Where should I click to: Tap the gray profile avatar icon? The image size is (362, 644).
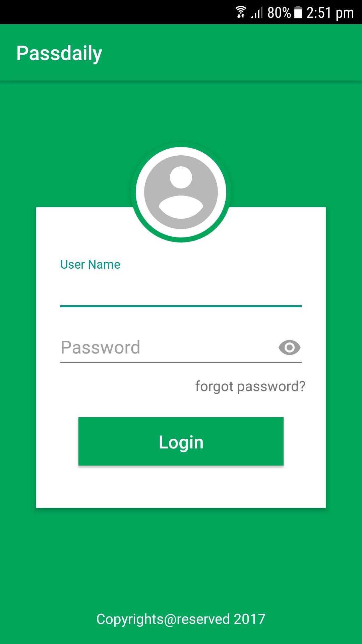181,192
